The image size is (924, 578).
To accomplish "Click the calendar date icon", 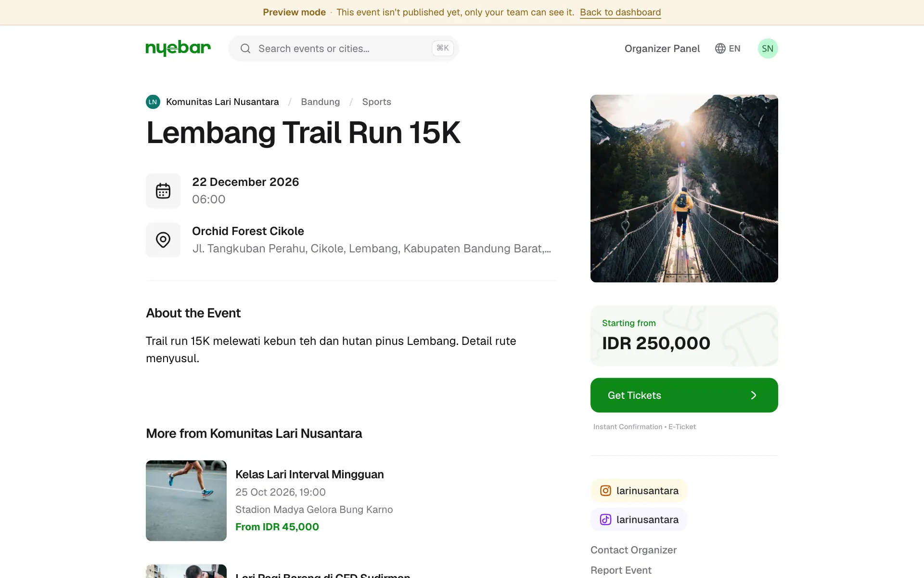I will 163,191.
